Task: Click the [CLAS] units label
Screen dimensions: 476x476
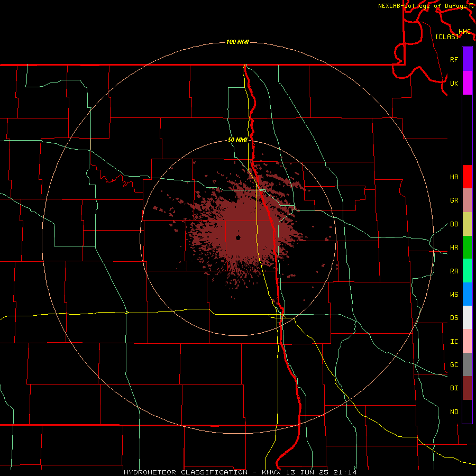Action: [x=447, y=36]
